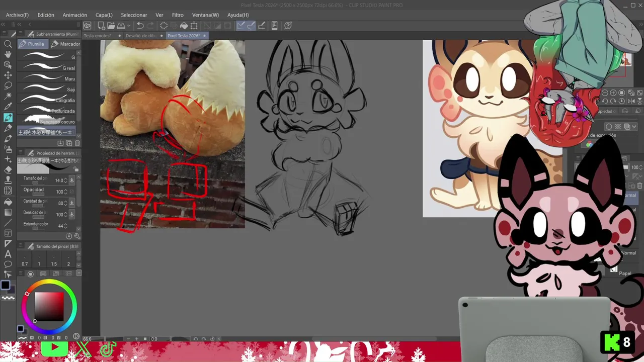Duplicate the selected sub tool

pyautogui.click(x=69, y=143)
